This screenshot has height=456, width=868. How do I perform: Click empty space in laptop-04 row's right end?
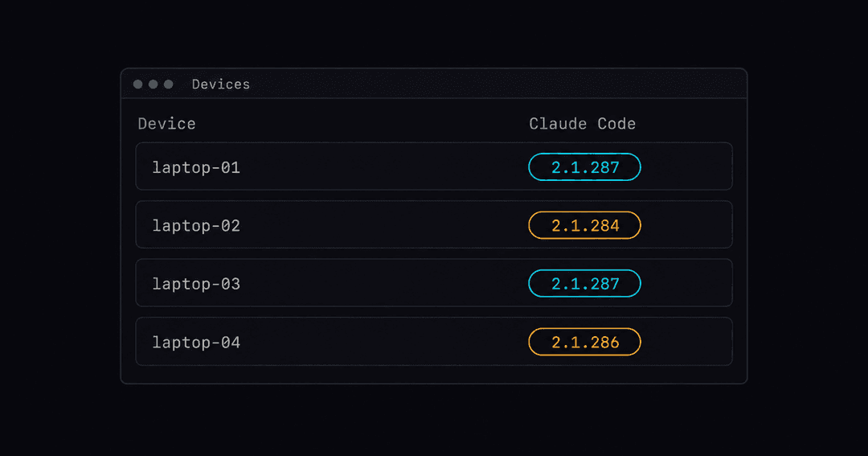coord(686,342)
